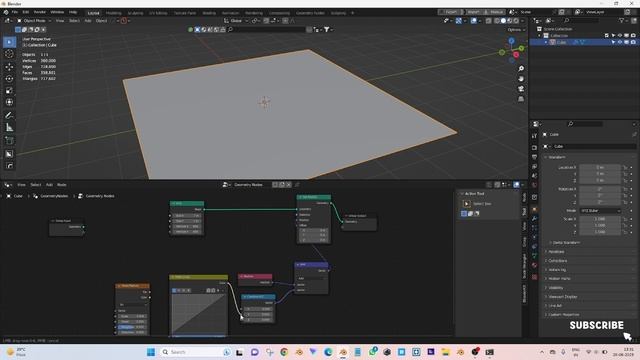Viewport: 640px width, 360px height.
Task: Click inside the Float Curve graph widget
Action: (198, 314)
